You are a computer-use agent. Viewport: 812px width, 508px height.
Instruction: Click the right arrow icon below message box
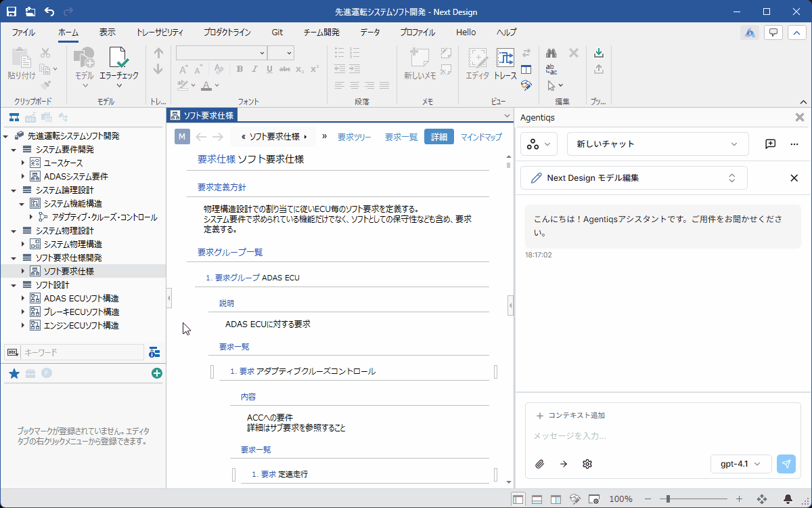pyautogui.click(x=564, y=464)
